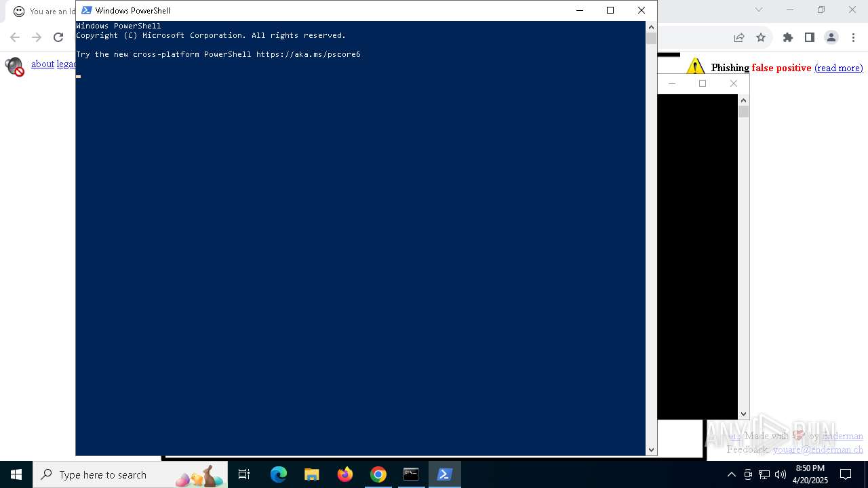The width and height of the screenshot is (868, 488).
Task: Restore down the Chrome window
Action: pyautogui.click(x=821, y=9)
